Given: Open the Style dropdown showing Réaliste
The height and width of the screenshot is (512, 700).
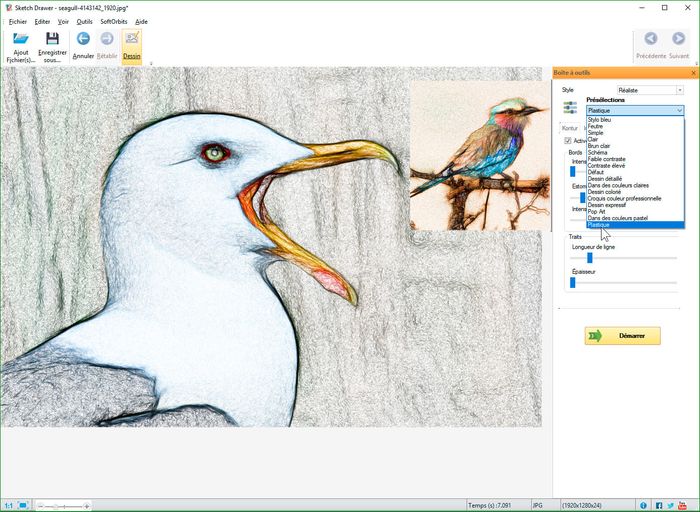Looking at the screenshot, I should tap(650, 90).
